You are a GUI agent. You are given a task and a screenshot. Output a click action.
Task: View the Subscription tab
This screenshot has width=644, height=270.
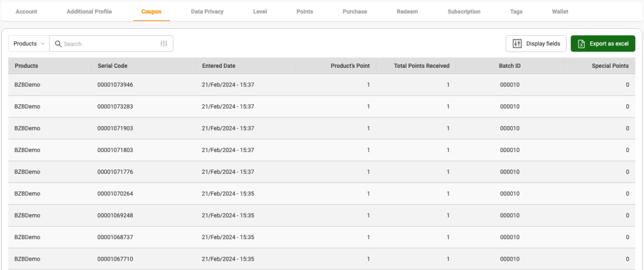[464, 11]
